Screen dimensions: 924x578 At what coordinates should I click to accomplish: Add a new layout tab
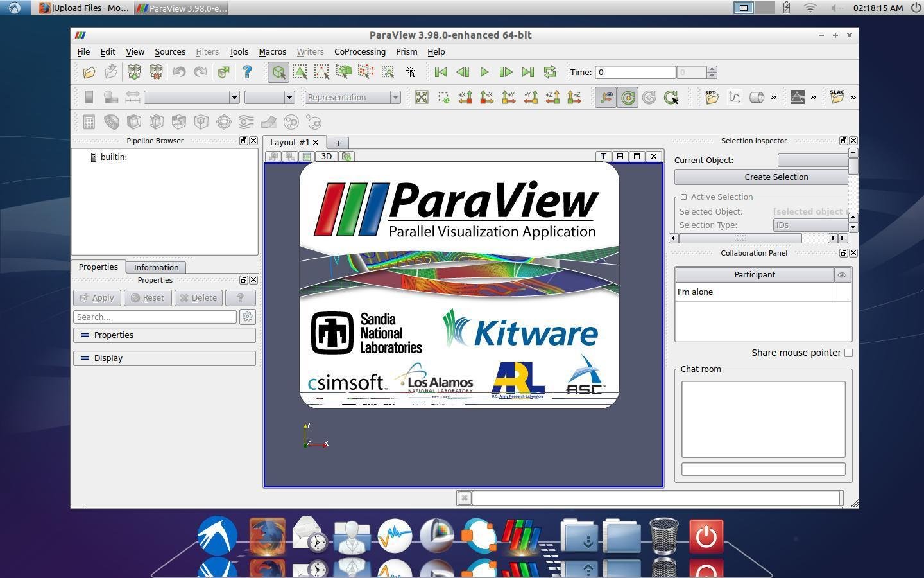(338, 143)
